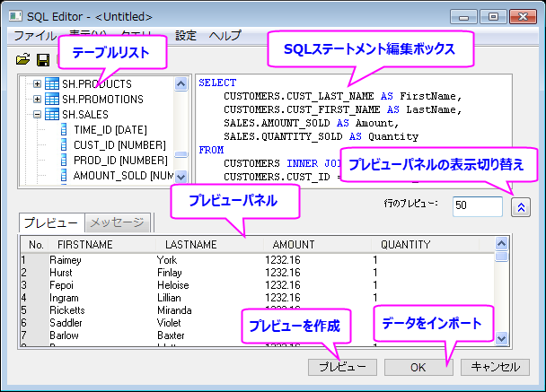
Task: Click the Finlay last name cell
Action: pyautogui.click(x=169, y=273)
